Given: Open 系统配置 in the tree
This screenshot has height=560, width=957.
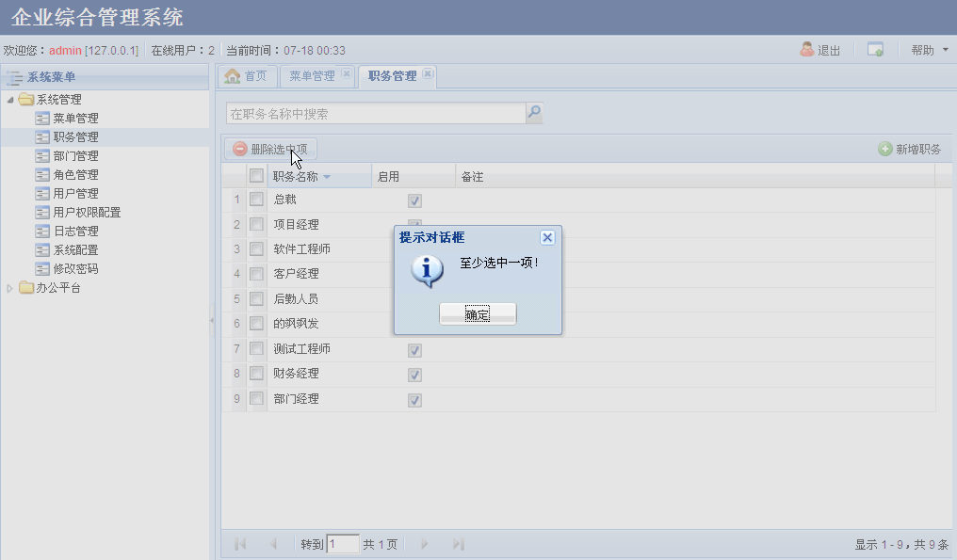Looking at the screenshot, I should 75,250.
